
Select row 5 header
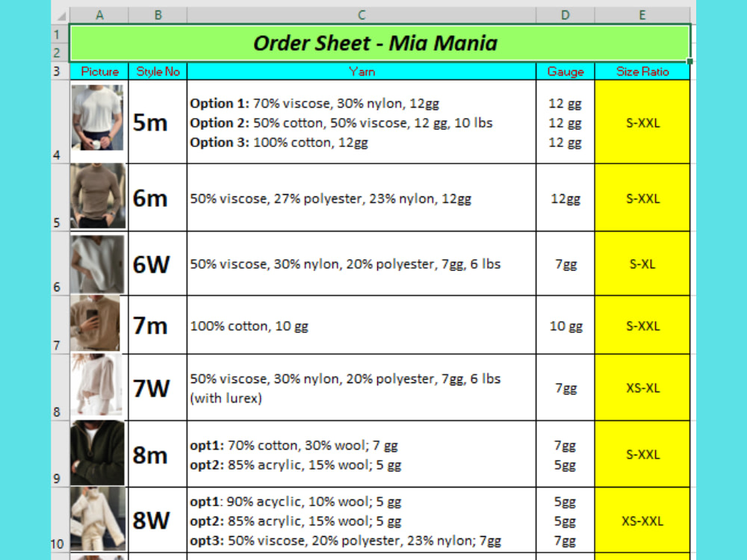(x=60, y=198)
